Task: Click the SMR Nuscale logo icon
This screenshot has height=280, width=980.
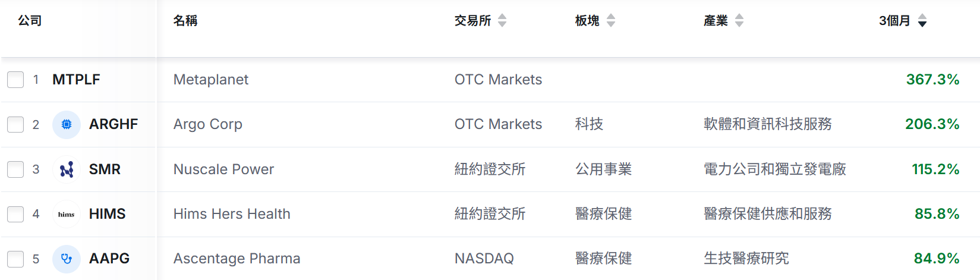Action: (67, 169)
